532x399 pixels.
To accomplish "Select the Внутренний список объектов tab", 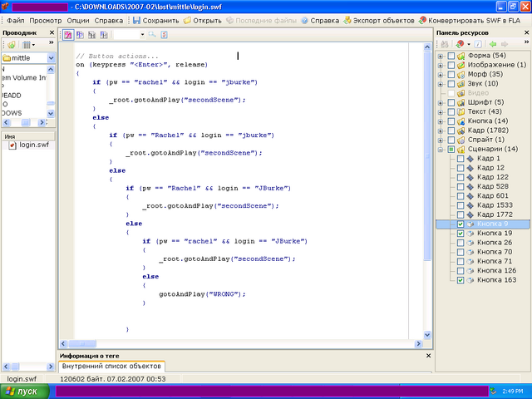I will tap(111, 366).
